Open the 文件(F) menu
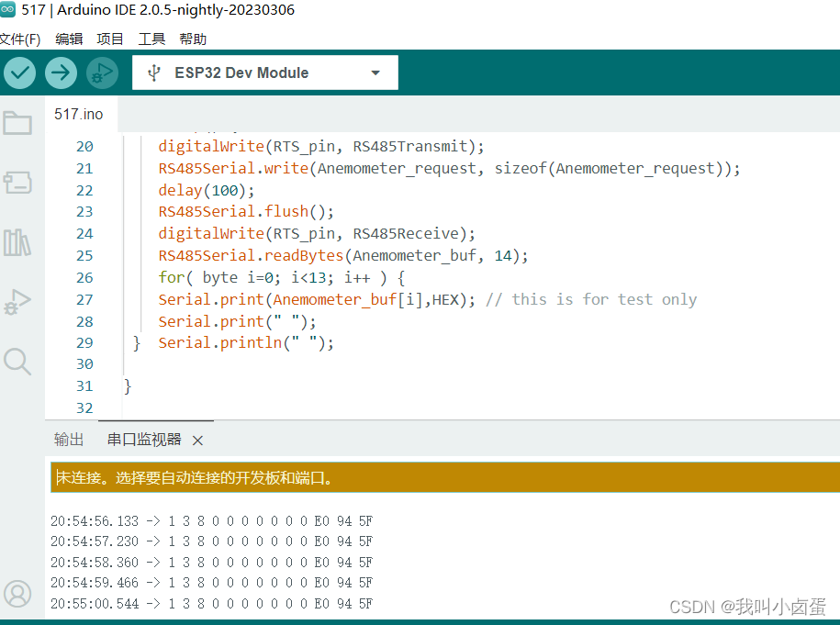The height and width of the screenshot is (625, 840). tap(20, 39)
